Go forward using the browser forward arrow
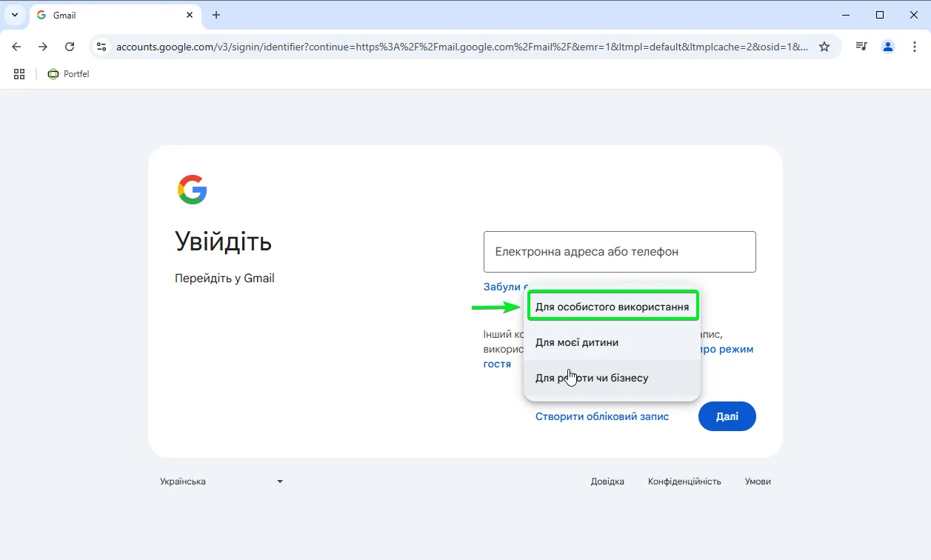931x560 pixels. tap(43, 47)
